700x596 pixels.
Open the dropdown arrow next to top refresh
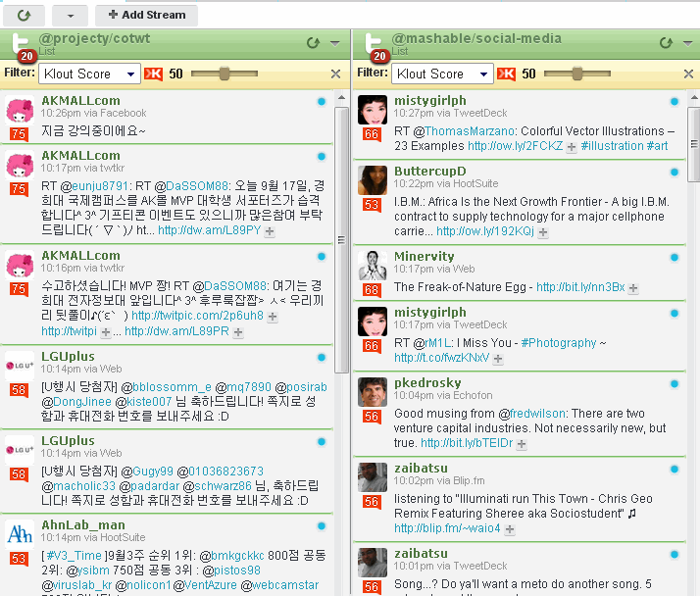click(70, 15)
